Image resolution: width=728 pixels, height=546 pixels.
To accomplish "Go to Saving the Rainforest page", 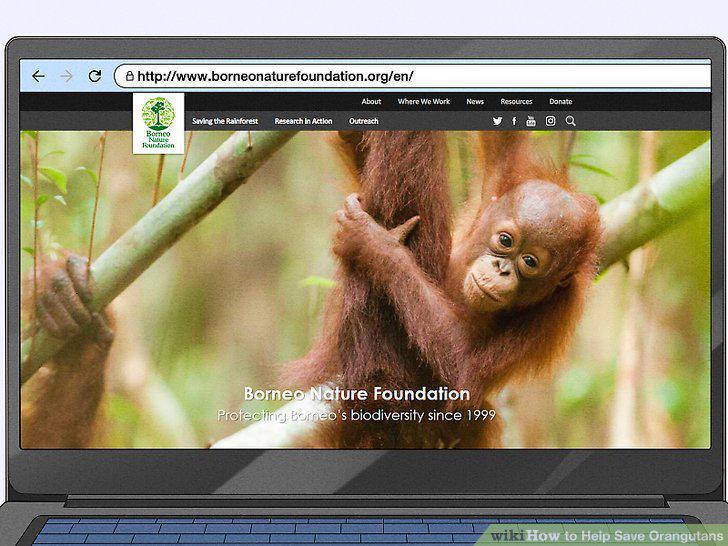I will coord(225,121).
